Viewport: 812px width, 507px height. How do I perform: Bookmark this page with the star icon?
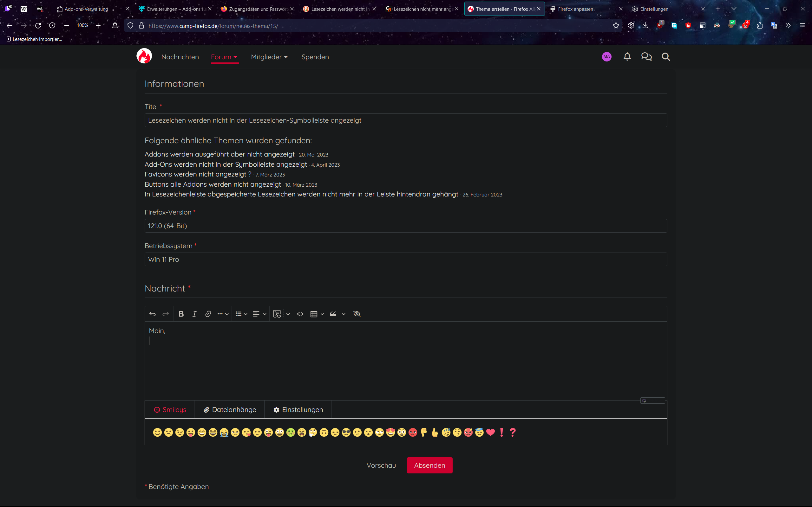click(x=616, y=25)
